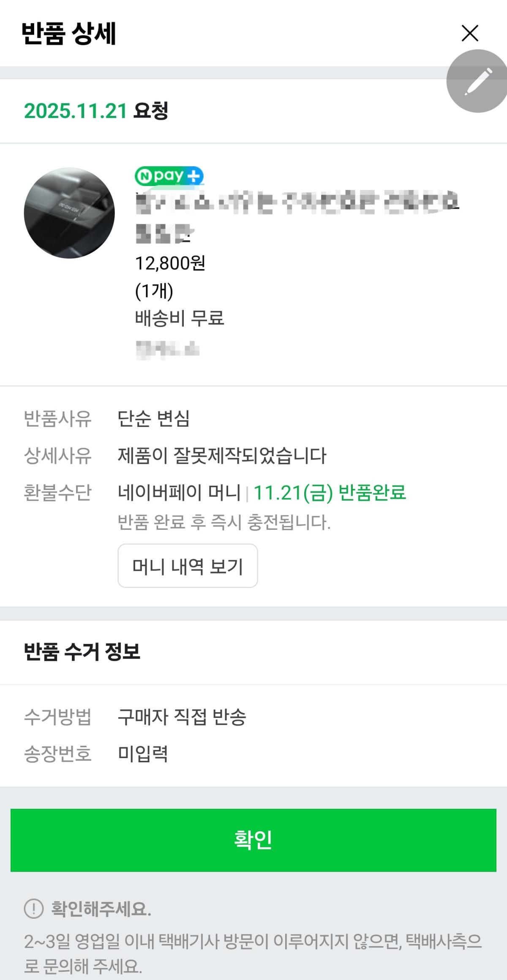
Task: Open the circular product thumbnail image
Action: (x=69, y=213)
